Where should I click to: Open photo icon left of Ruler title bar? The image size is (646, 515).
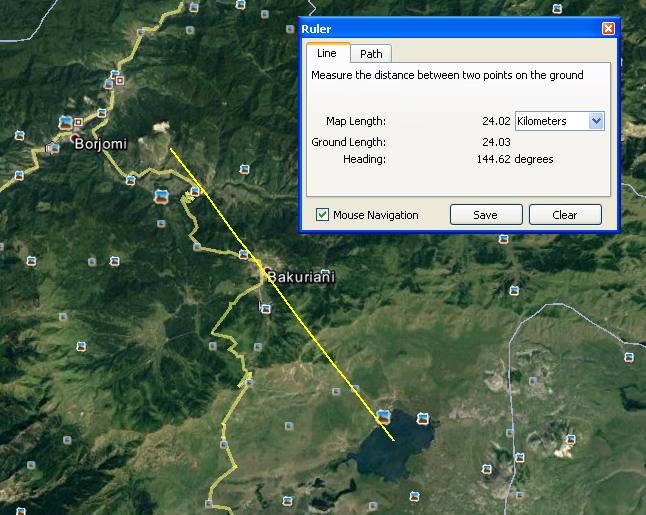[x=290, y=29]
